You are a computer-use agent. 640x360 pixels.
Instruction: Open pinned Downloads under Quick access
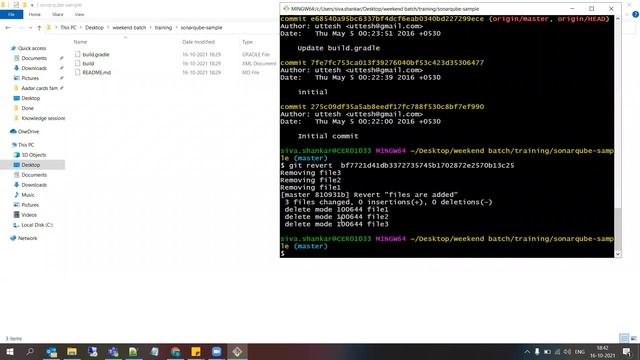tap(34, 68)
